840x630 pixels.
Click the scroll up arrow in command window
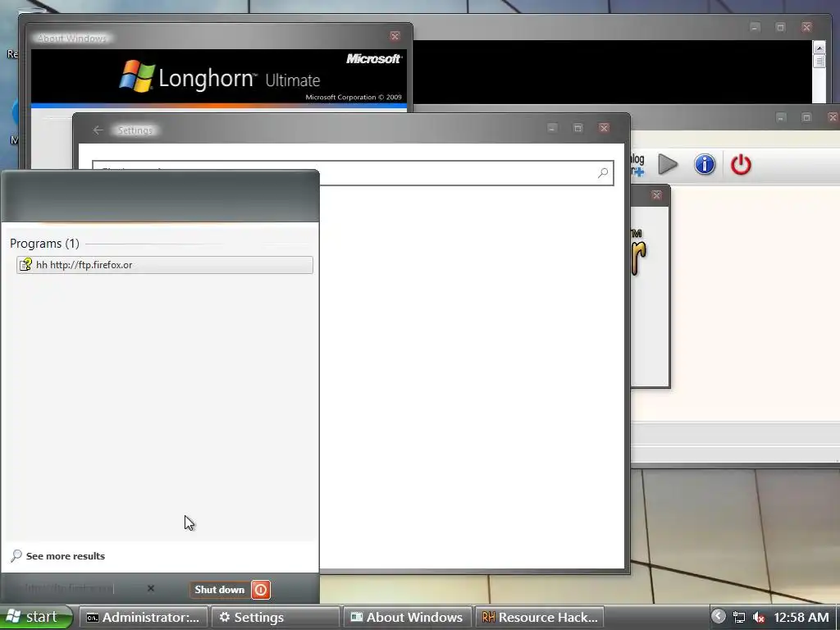pyautogui.click(x=819, y=48)
